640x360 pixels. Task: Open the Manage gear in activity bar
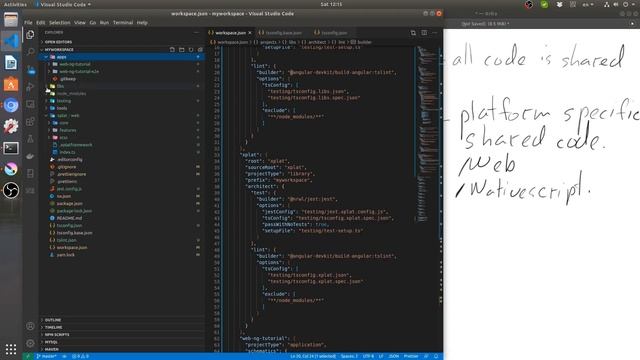[30, 343]
